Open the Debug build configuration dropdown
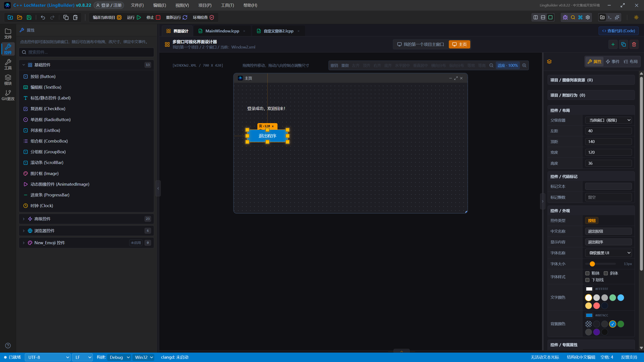This screenshot has width=644, height=362. (x=119, y=357)
